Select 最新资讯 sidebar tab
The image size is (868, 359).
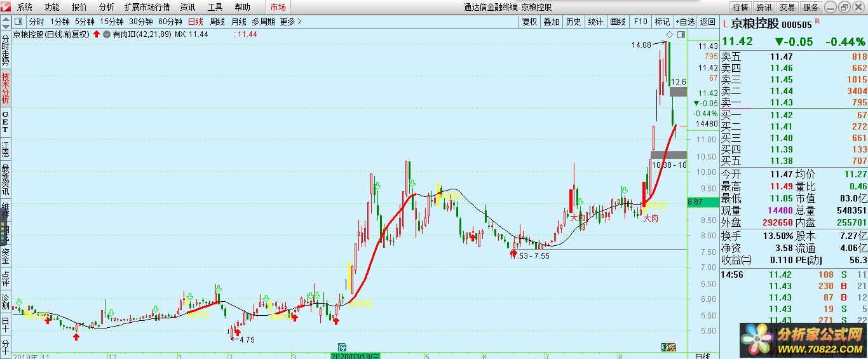pyautogui.click(x=5, y=180)
